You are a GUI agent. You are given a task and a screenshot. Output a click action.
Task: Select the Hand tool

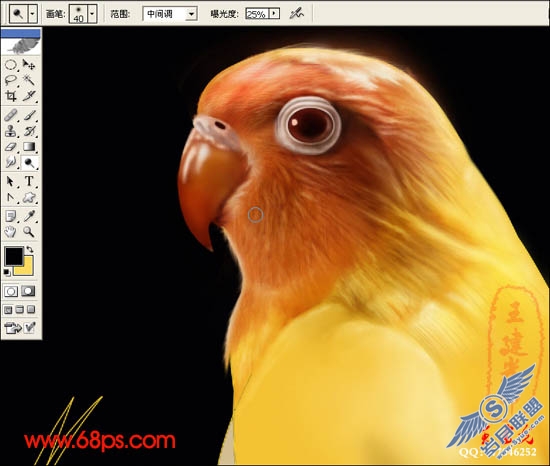click(11, 231)
